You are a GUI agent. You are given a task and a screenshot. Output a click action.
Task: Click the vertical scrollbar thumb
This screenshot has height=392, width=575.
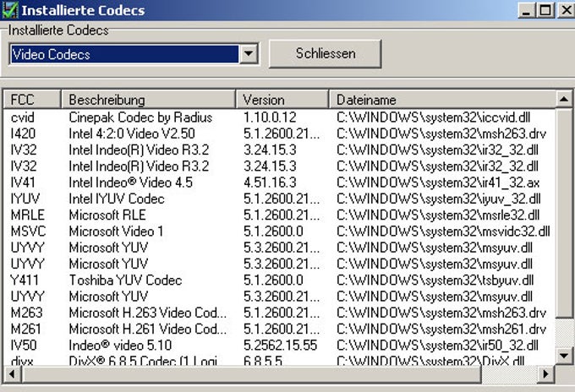[563, 213]
